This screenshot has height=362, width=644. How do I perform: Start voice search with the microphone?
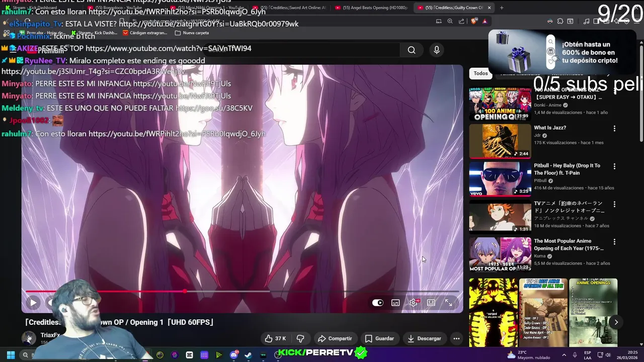(x=437, y=50)
